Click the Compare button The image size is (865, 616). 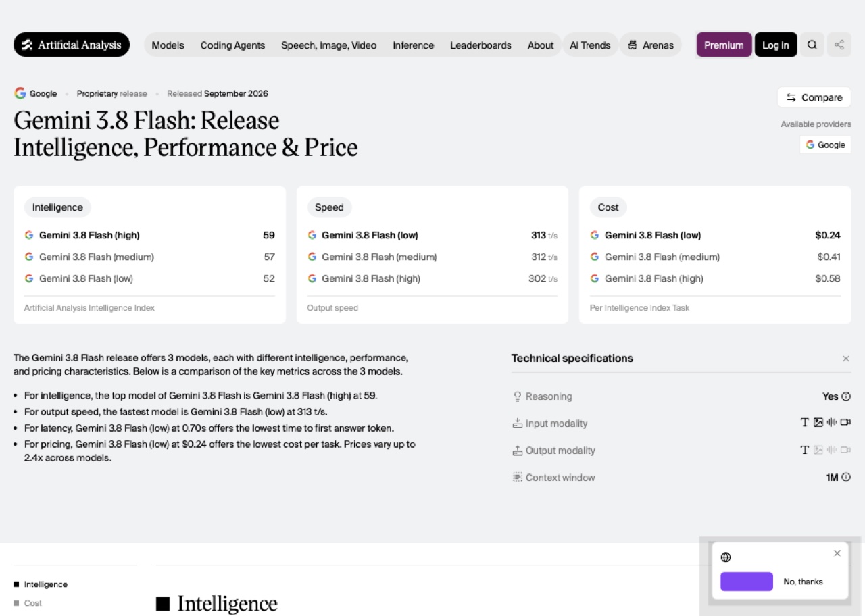tap(814, 97)
